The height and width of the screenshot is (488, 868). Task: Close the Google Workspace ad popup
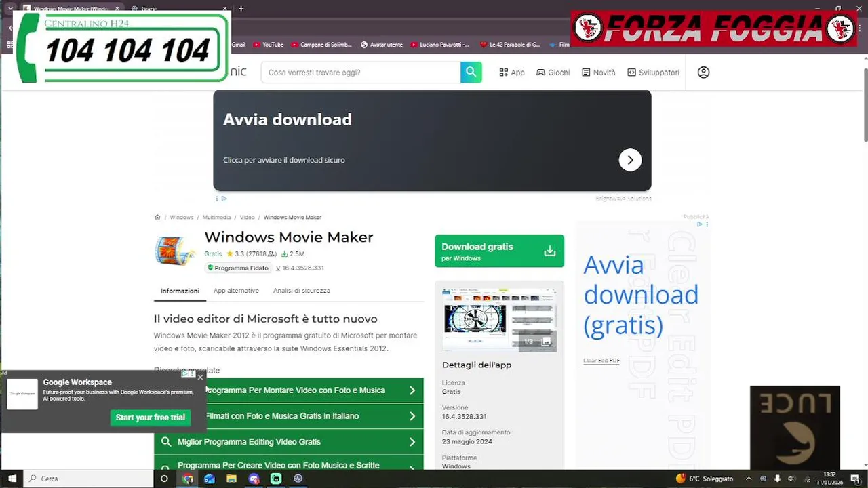[200, 377]
